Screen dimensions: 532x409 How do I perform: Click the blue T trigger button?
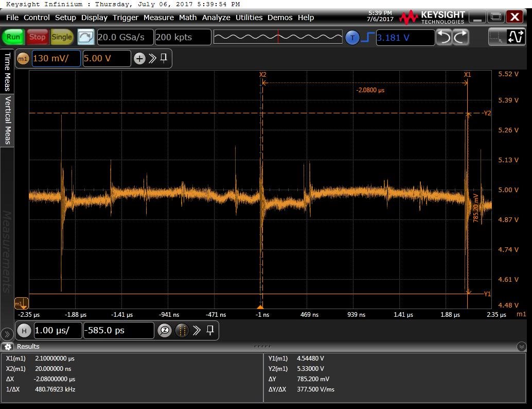point(352,38)
